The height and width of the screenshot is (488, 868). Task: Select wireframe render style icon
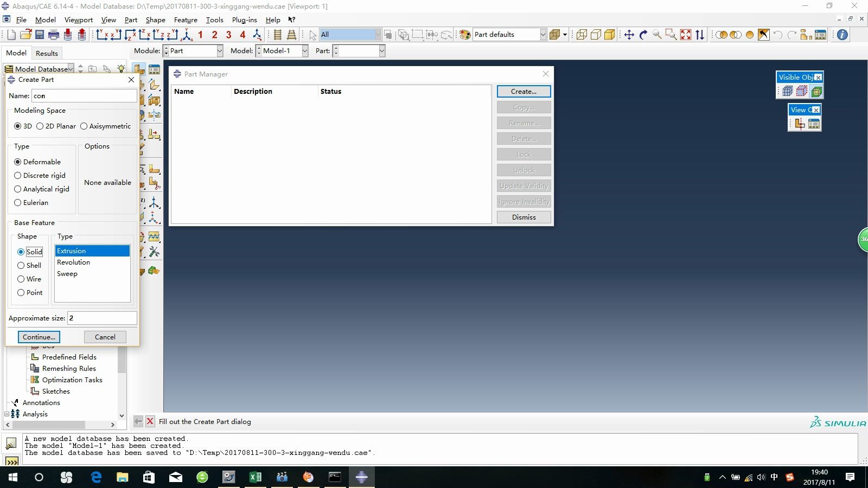pos(582,35)
